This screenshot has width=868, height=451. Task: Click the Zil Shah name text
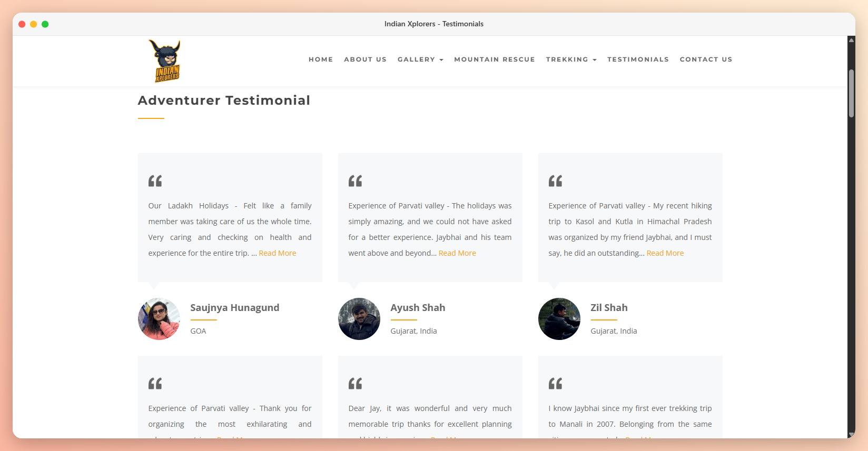(x=609, y=308)
